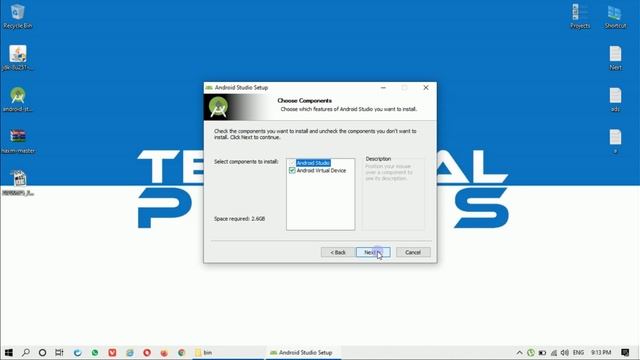
Task: Open the adb file on the desktop
Action: (x=615, y=100)
